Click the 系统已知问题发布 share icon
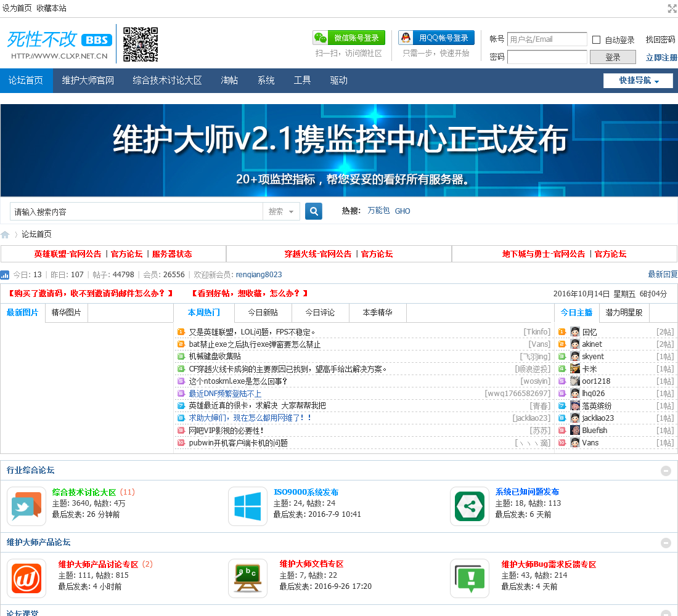This screenshot has height=616, width=678. 470,506
